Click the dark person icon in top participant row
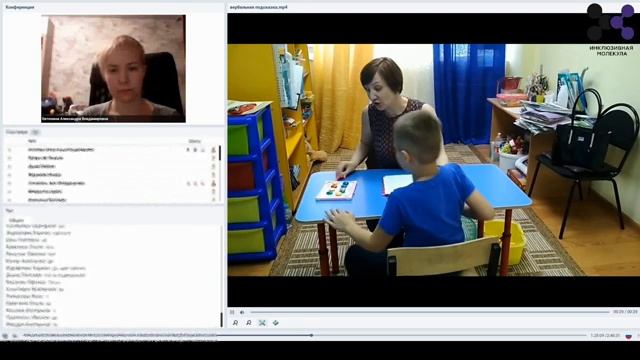640x360 pixels. tap(213, 150)
